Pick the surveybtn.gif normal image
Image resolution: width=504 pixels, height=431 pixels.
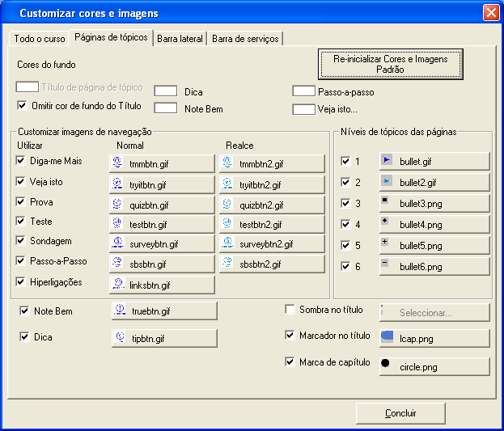[x=162, y=243]
